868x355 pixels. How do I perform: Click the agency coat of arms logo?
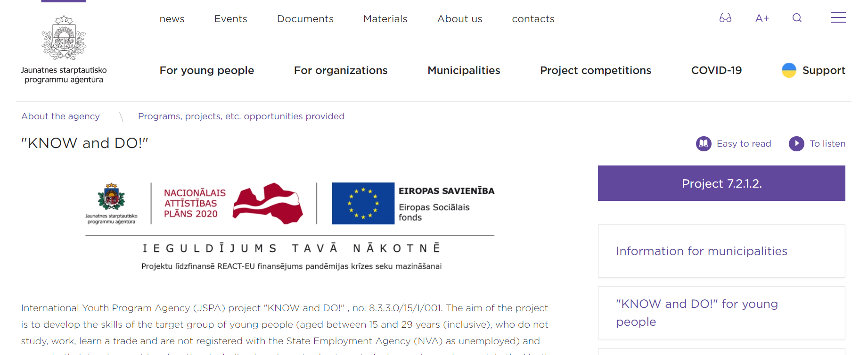pos(64,38)
